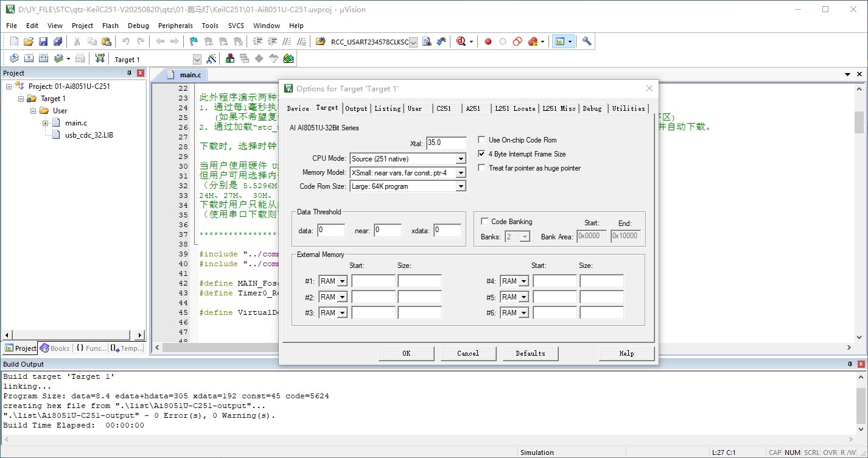Screen dimensions: 868x458
Task: Click the Data Threshold xdata input field
Action: coord(447,230)
